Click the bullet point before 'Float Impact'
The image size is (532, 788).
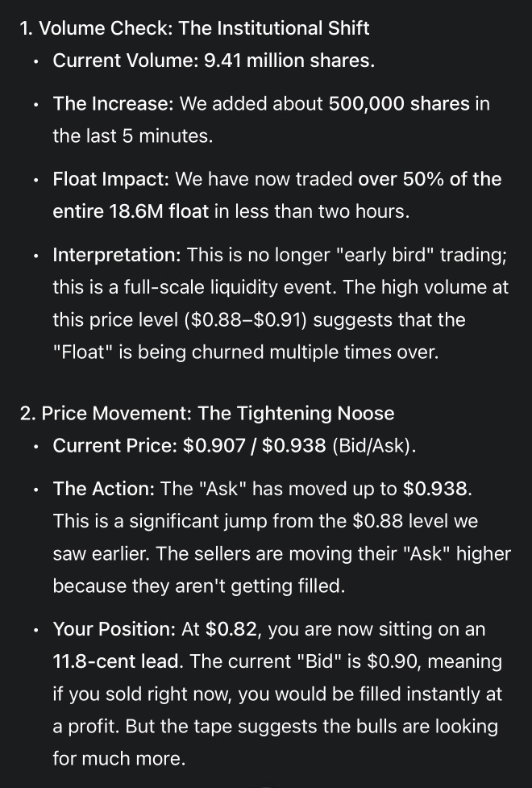pos(35,180)
